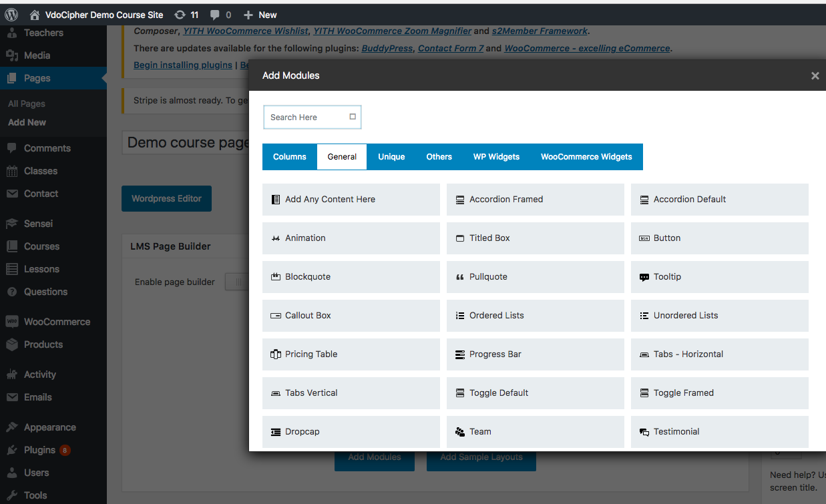The height and width of the screenshot is (504, 826).
Task: Open the Products box sidebar icon
Action: coord(12,344)
